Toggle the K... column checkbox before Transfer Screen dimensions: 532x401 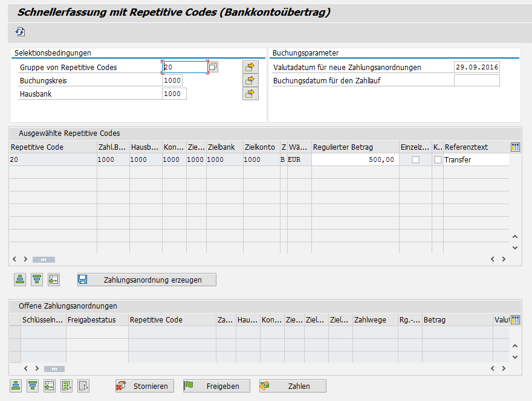point(438,160)
